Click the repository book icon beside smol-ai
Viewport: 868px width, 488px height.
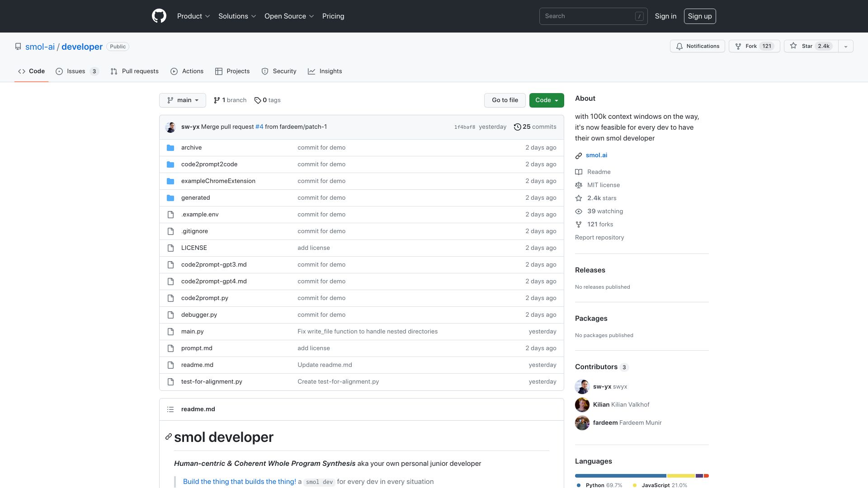[x=18, y=47]
